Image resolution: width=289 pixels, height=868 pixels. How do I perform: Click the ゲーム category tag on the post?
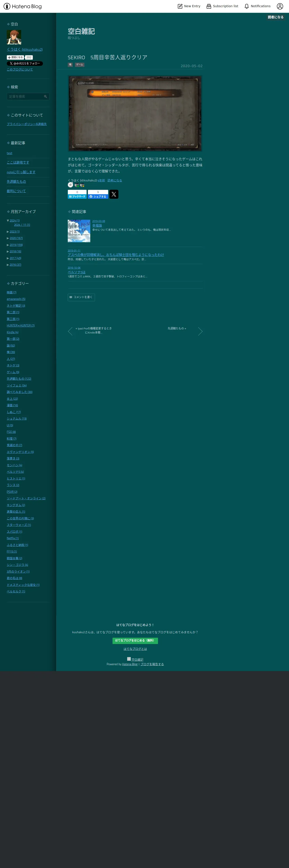[x=79, y=65]
